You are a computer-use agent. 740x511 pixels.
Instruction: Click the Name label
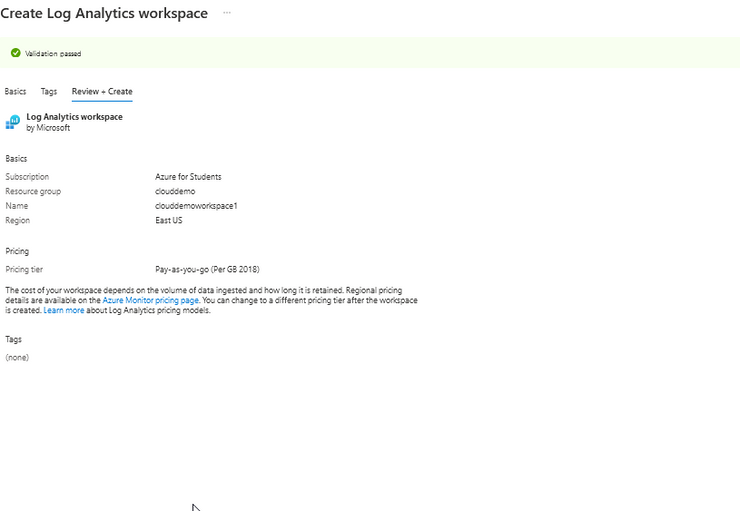[x=17, y=206]
